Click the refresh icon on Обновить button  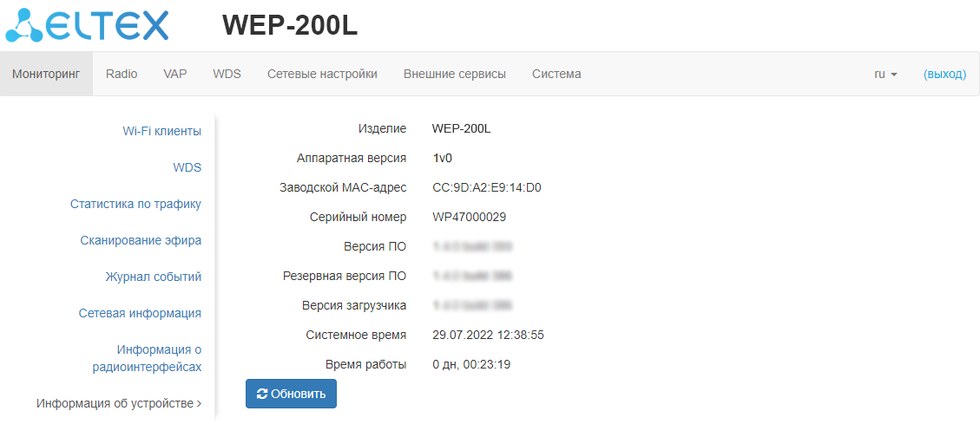[262, 394]
